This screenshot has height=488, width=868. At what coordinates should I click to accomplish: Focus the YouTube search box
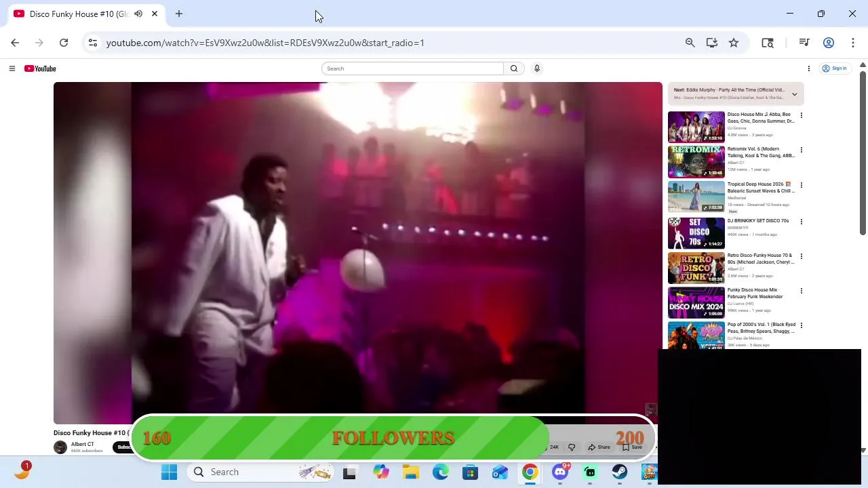click(412, 68)
